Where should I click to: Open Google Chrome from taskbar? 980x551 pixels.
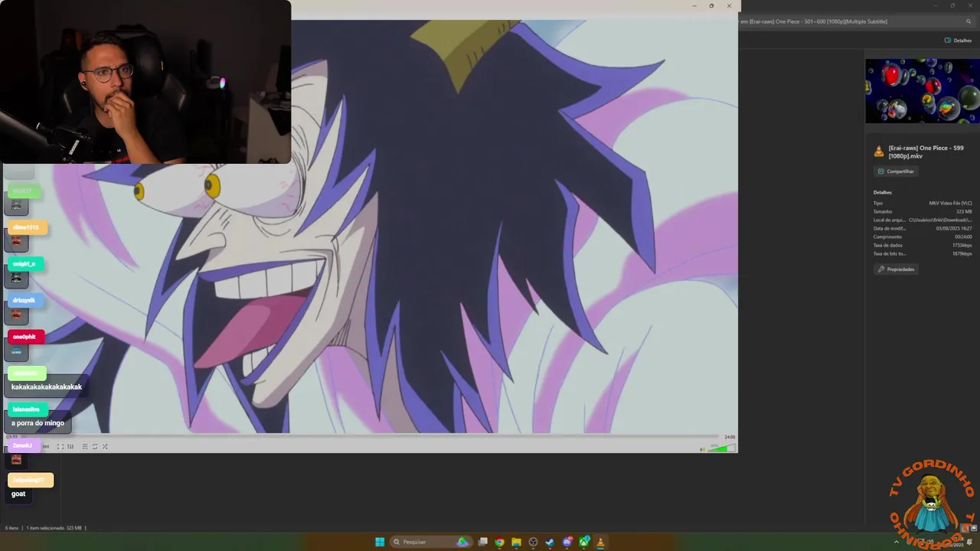tap(499, 542)
